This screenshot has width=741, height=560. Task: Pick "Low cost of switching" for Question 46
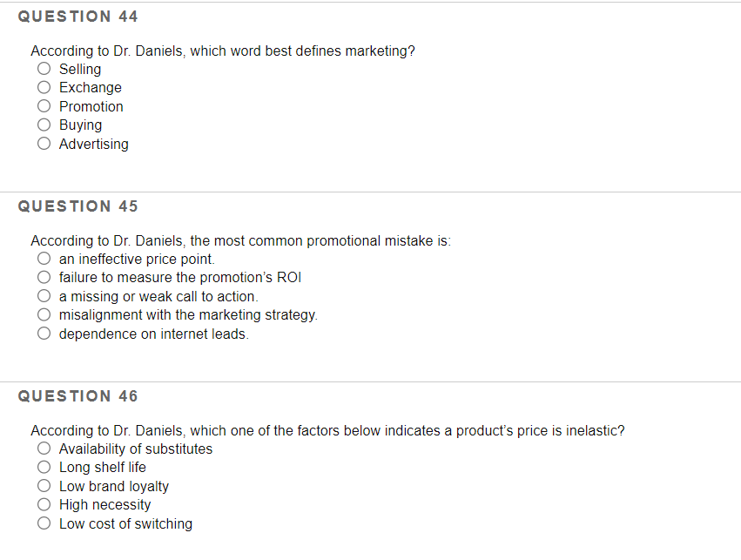[44, 523]
